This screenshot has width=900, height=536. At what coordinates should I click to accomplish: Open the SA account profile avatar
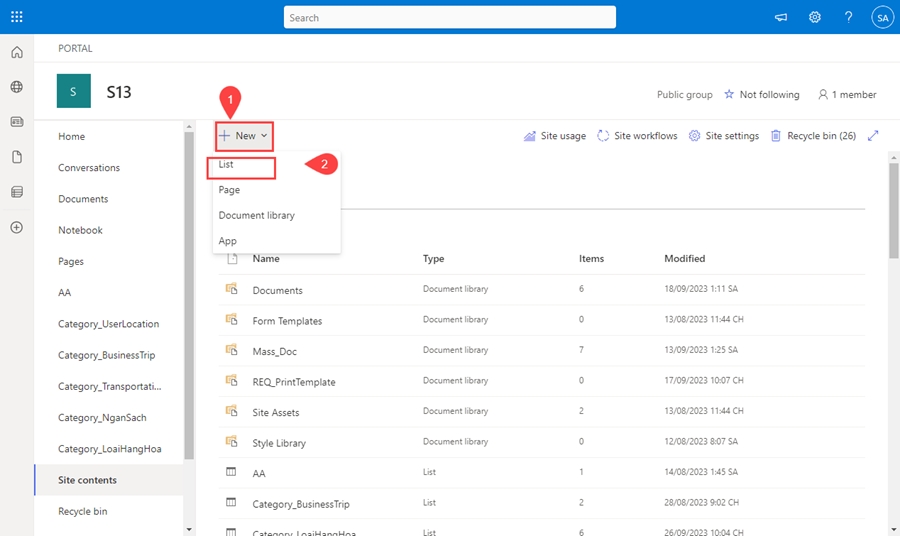click(881, 17)
